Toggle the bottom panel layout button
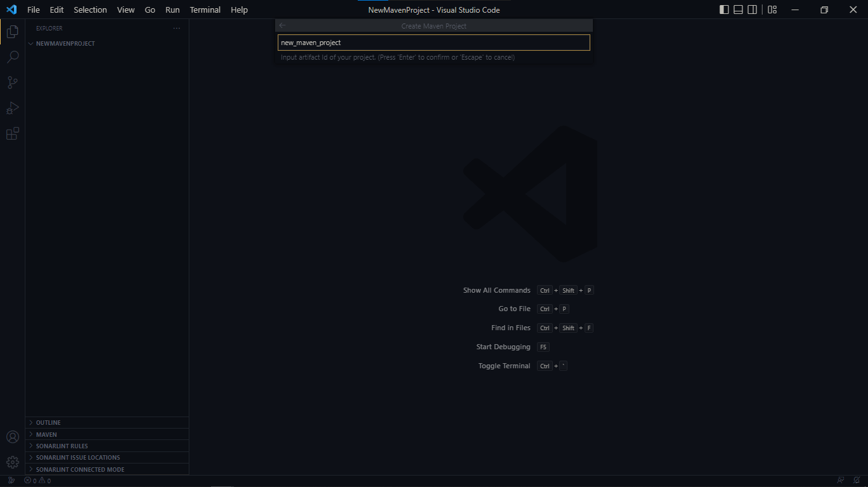The height and width of the screenshot is (487, 868). (x=738, y=10)
